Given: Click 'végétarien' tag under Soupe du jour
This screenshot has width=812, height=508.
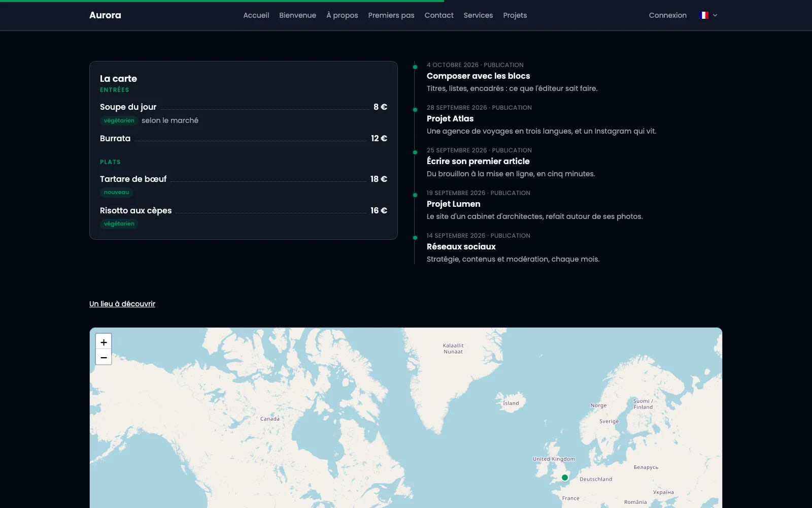Looking at the screenshot, I should (x=119, y=120).
